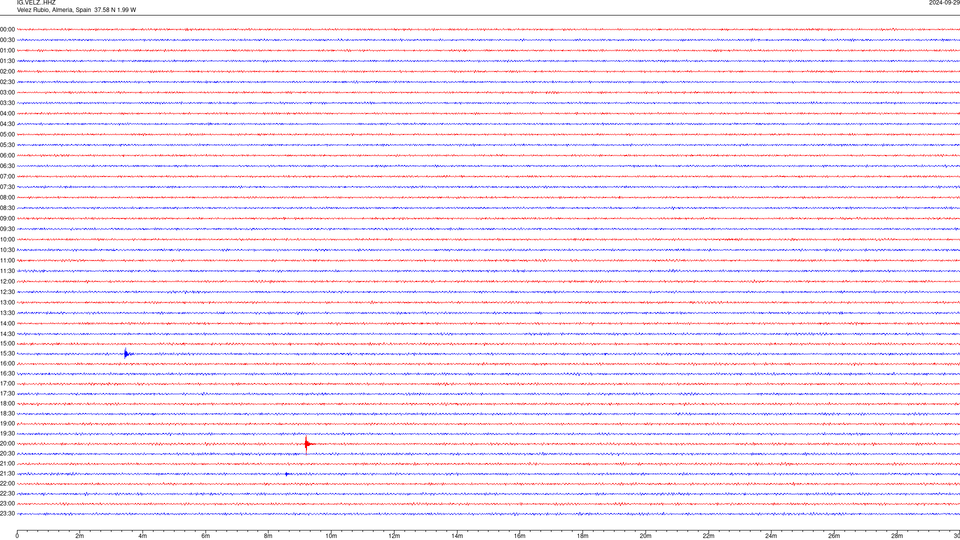This screenshot has width=960, height=540.
Task: Click the 26m tick label on time axis
Action: point(834,536)
